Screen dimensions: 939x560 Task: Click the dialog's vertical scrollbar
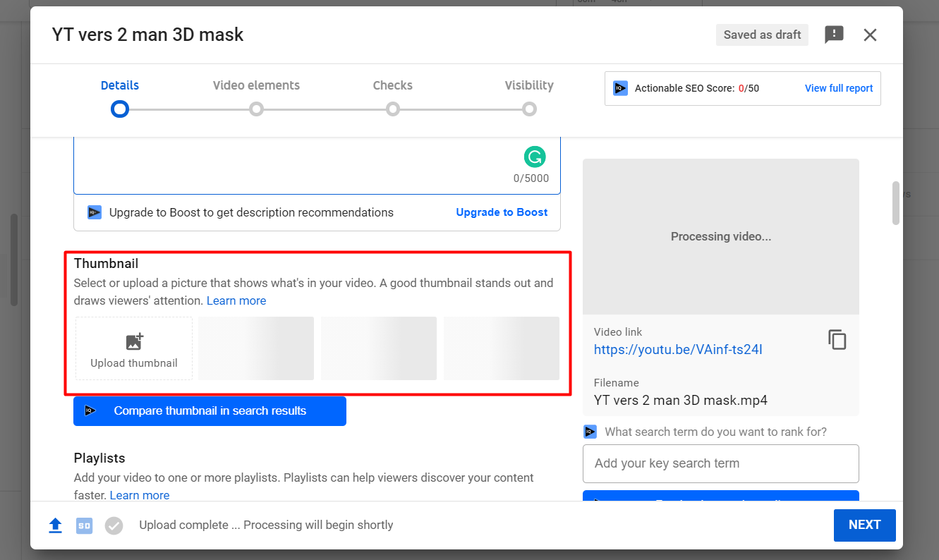pyautogui.click(x=896, y=203)
